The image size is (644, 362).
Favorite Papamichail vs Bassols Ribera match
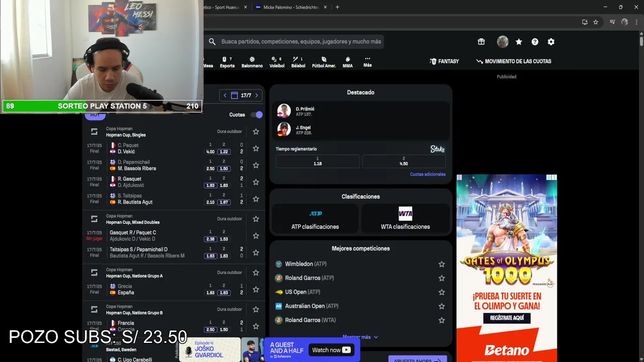click(256, 165)
